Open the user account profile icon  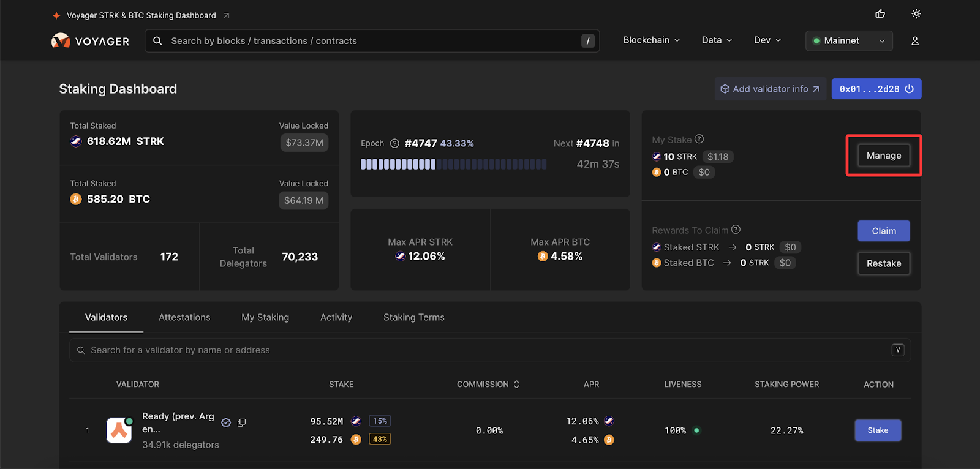click(x=915, y=41)
